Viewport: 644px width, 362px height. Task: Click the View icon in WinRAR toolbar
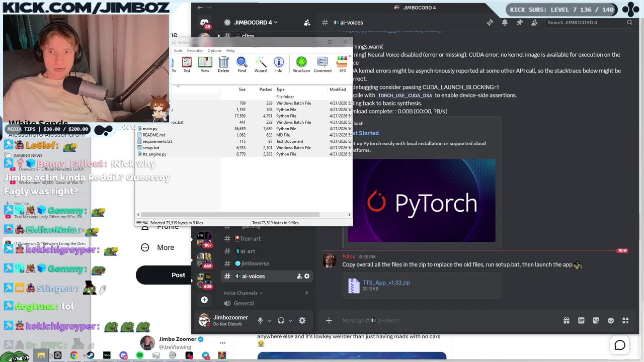click(x=205, y=64)
